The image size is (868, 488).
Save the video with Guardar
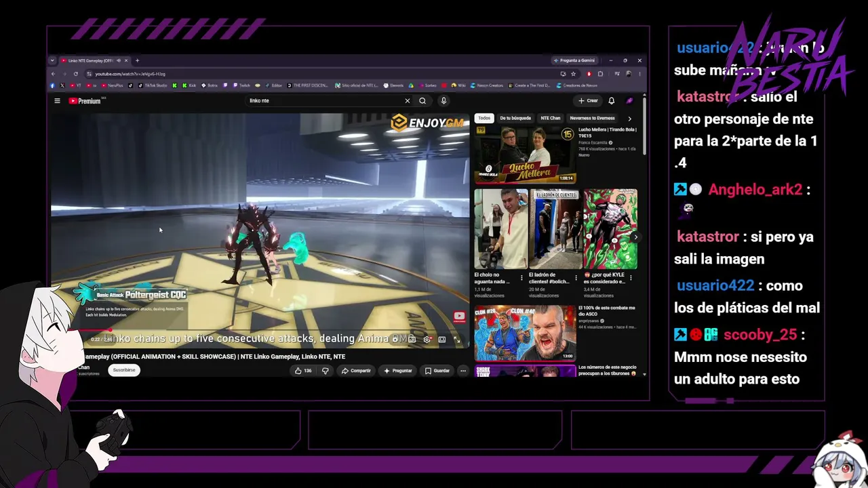(x=437, y=371)
